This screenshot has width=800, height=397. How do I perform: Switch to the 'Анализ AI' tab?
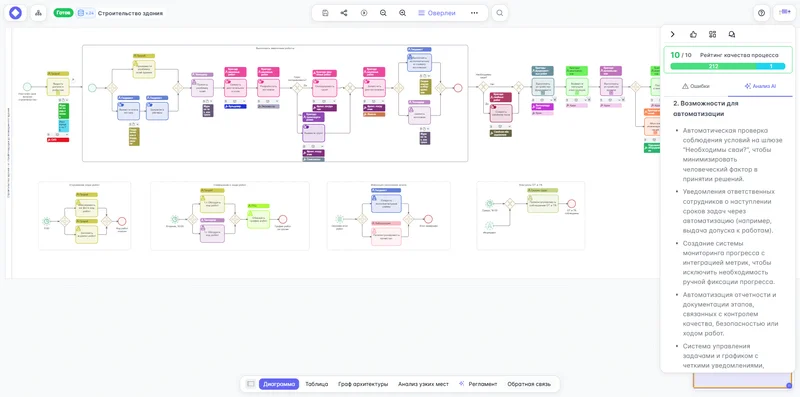(760, 86)
